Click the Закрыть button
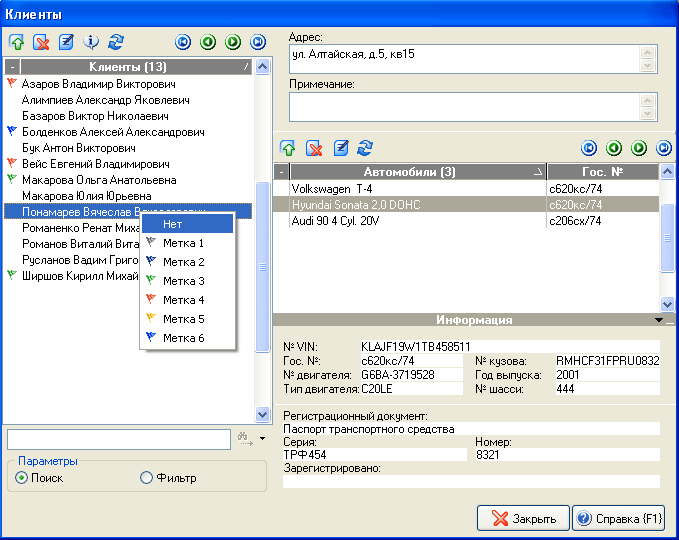Viewport: 679px width, 540px height. [522, 519]
